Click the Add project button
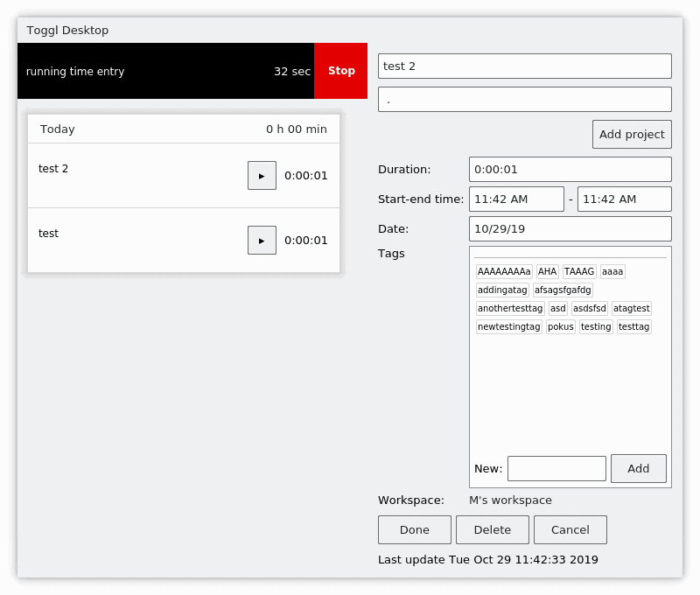Image resolution: width=700 pixels, height=595 pixels. tap(632, 135)
